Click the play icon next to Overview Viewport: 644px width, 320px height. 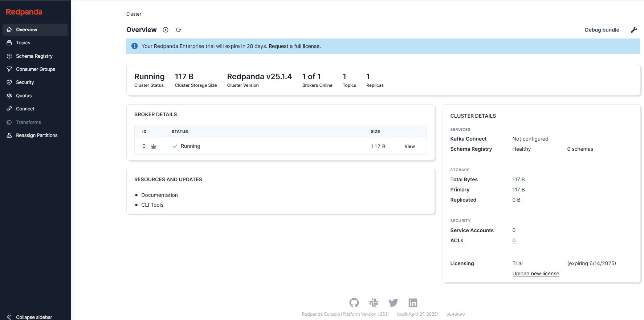[166, 30]
